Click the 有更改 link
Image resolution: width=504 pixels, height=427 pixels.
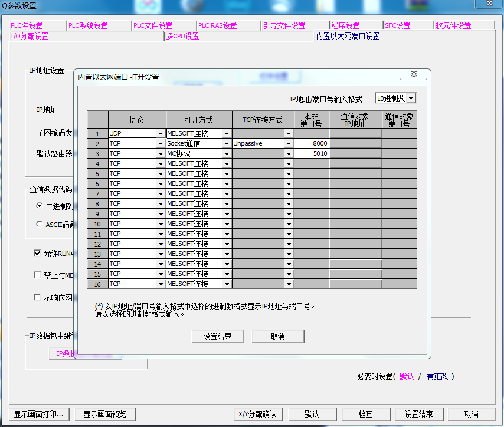point(439,375)
